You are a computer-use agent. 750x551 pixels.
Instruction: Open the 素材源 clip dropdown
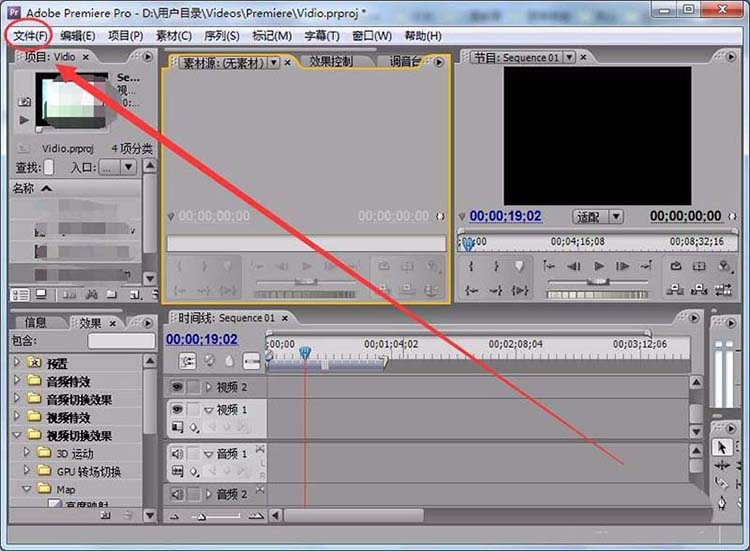click(274, 62)
